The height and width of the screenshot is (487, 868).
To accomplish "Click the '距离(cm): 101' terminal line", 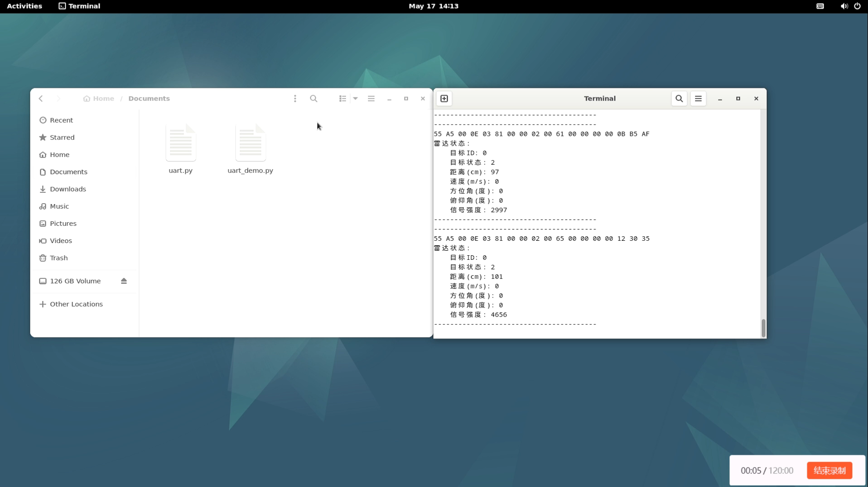I will [x=476, y=277].
